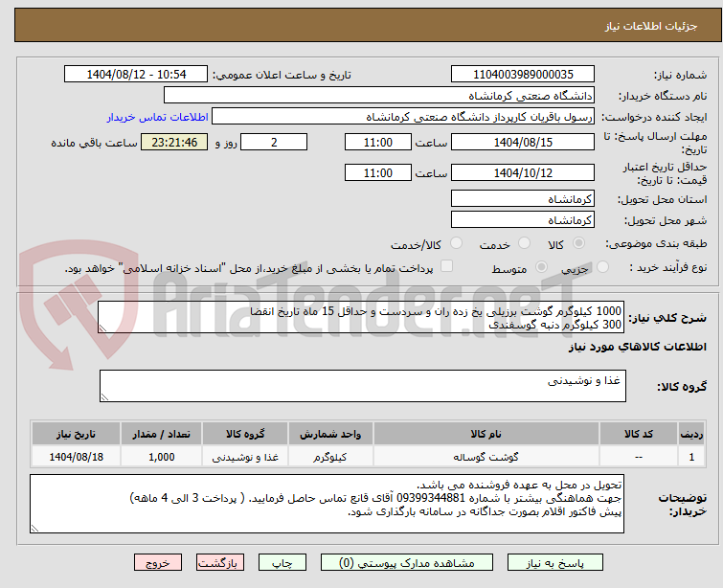Click the price validity date 1404/10/12
Screen dimensions: 723x588
(523, 173)
